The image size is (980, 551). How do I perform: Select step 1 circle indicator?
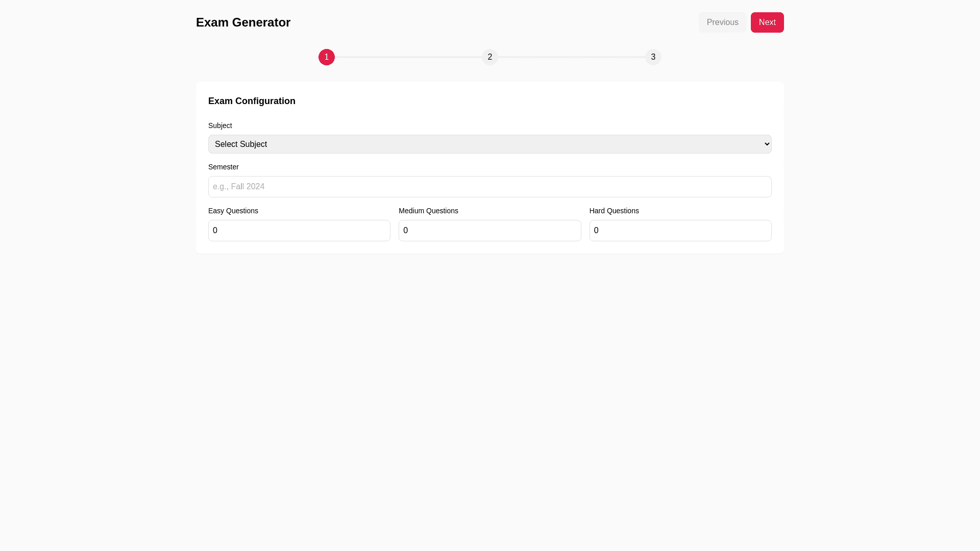[327, 57]
